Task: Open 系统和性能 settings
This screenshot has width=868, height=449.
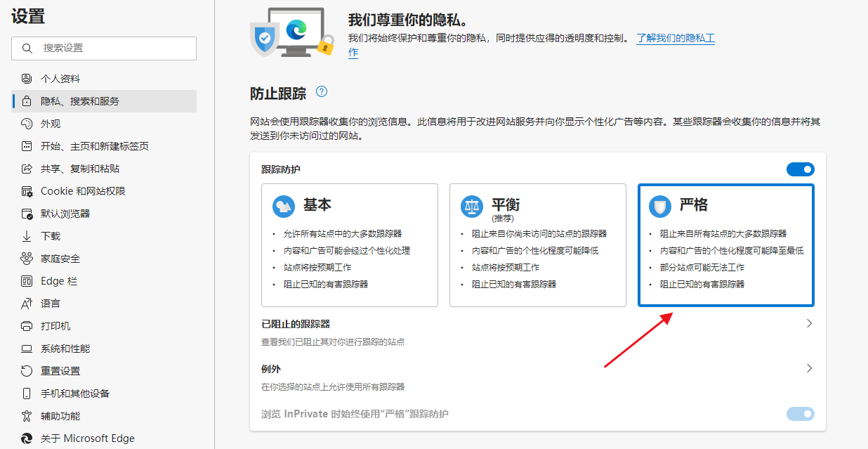Action: point(104,349)
